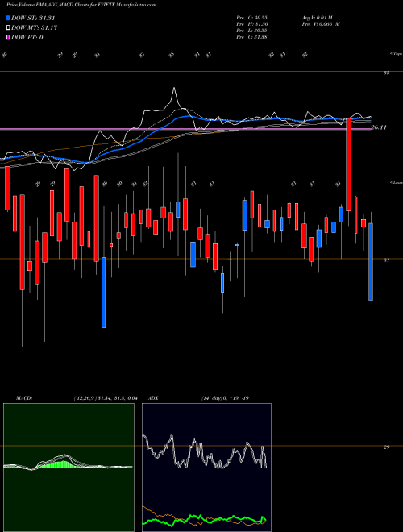Select the 'DOW ST: 31.31' legend text
The height and width of the screenshot is (532, 403).
tap(33, 18)
